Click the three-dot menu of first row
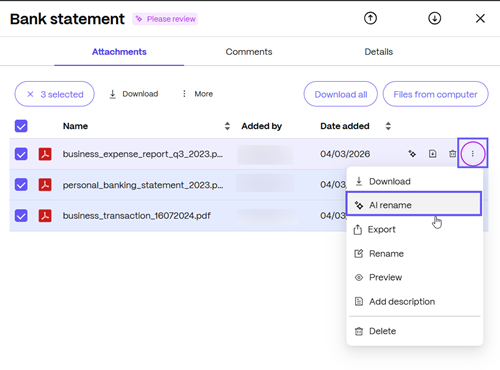This screenshot has width=500, height=370. [x=473, y=154]
